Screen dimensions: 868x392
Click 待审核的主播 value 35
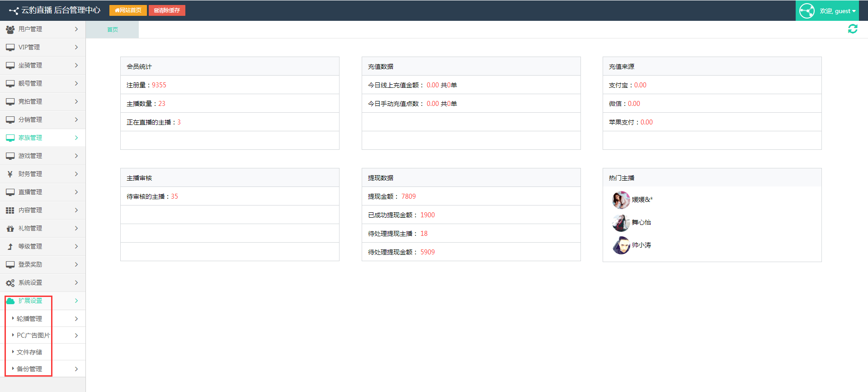[x=175, y=196]
